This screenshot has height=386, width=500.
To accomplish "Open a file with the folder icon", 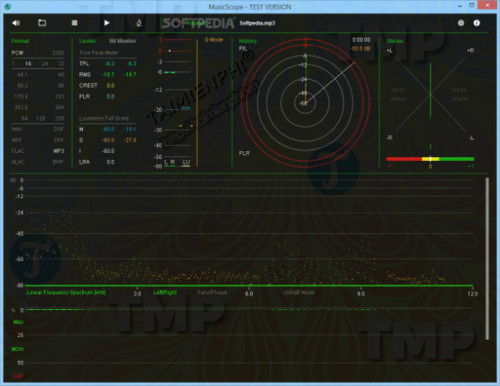I will (42, 23).
